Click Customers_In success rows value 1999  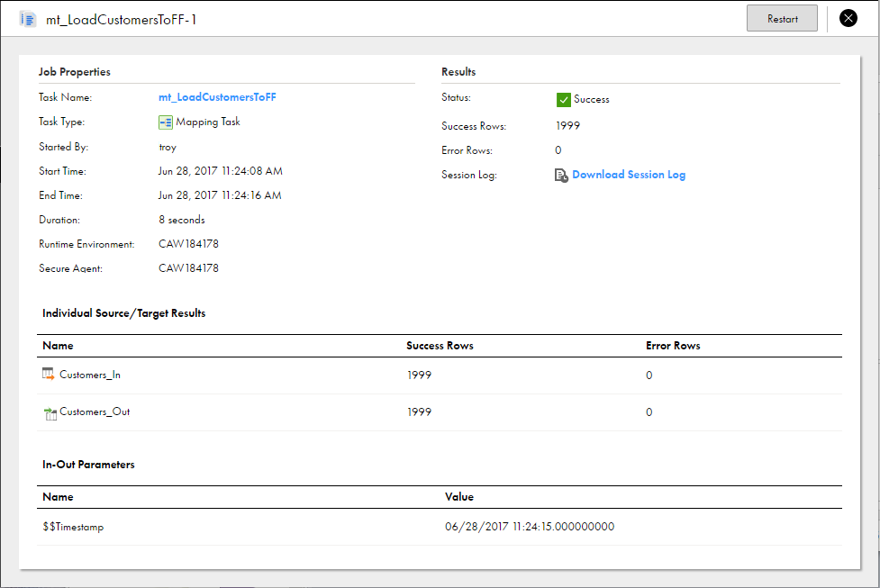tap(419, 375)
